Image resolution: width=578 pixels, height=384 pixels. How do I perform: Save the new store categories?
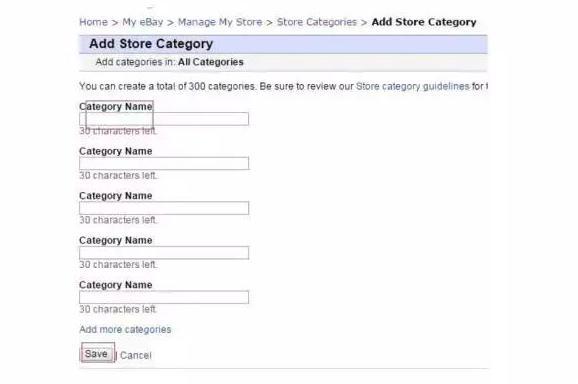(97, 354)
